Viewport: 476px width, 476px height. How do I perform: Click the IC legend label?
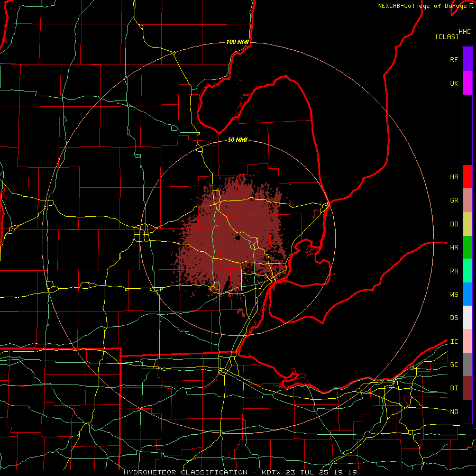(x=454, y=342)
